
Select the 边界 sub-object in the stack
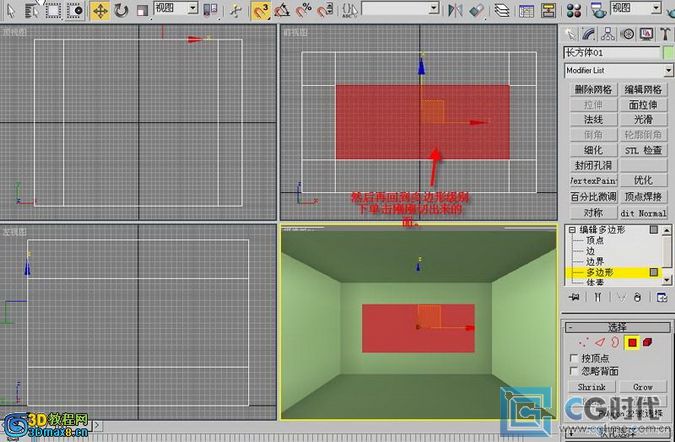coord(595,261)
